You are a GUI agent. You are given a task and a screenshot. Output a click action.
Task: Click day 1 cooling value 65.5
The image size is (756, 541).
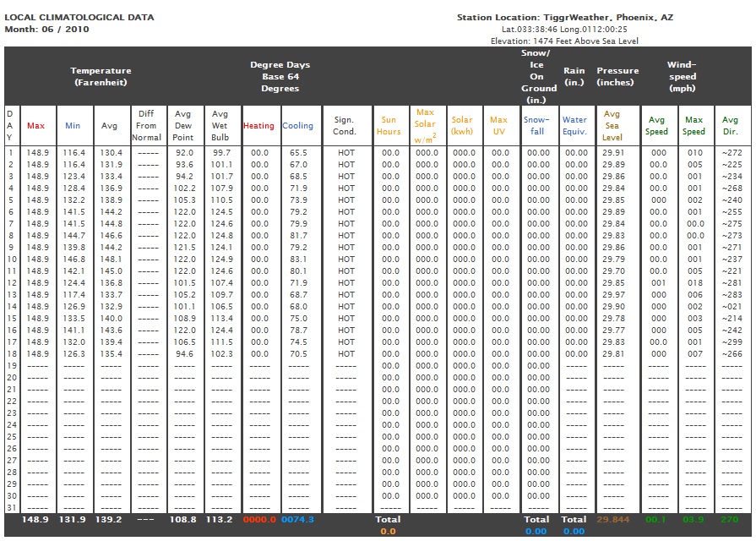pos(298,152)
